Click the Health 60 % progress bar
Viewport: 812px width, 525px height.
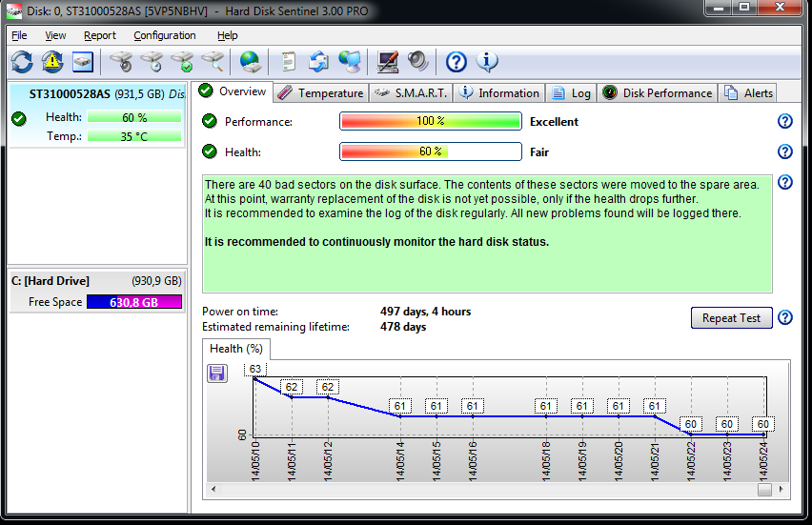(x=431, y=151)
